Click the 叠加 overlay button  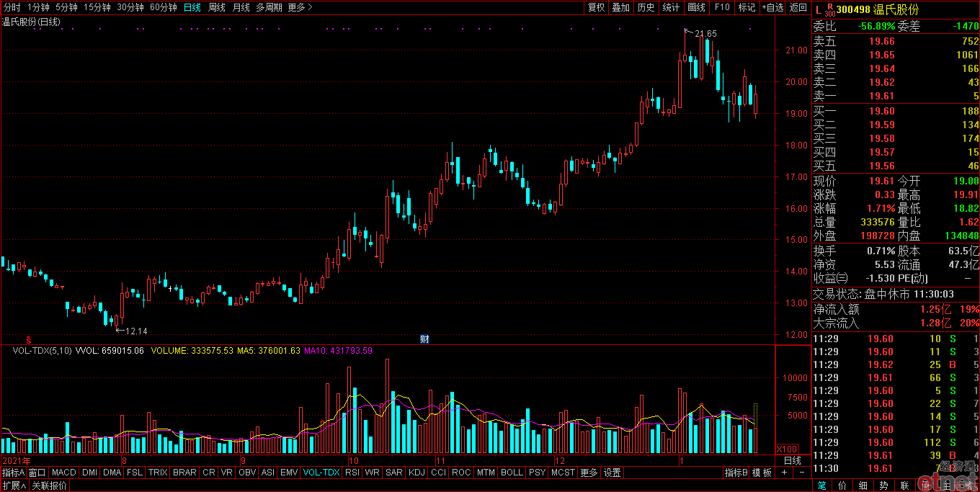pos(621,7)
